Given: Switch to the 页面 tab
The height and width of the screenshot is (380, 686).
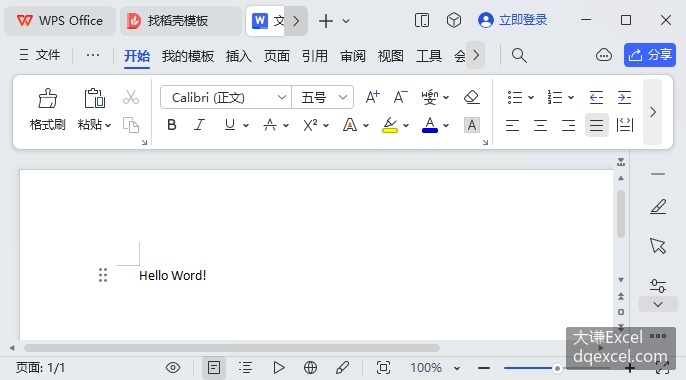Looking at the screenshot, I should coord(276,56).
